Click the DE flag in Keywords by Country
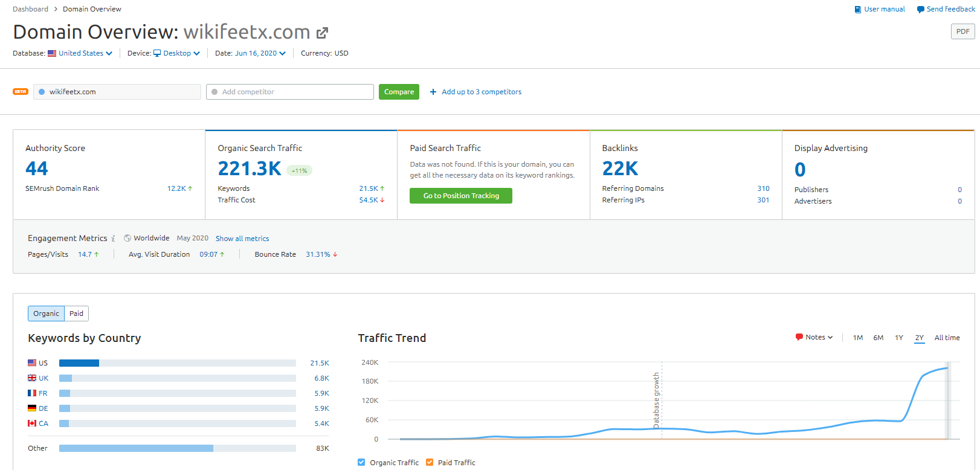Viewport: 980px width, 470px height. point(32,408)
